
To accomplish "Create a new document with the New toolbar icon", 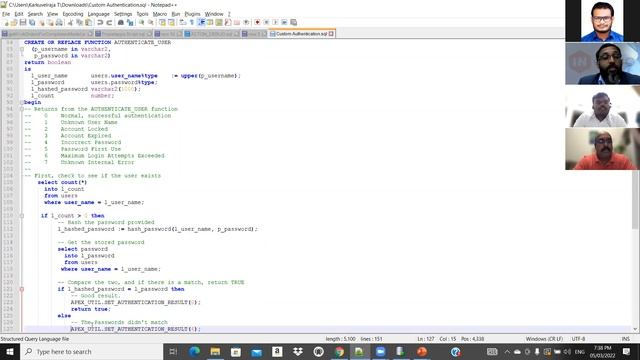I will pos(6,22).
